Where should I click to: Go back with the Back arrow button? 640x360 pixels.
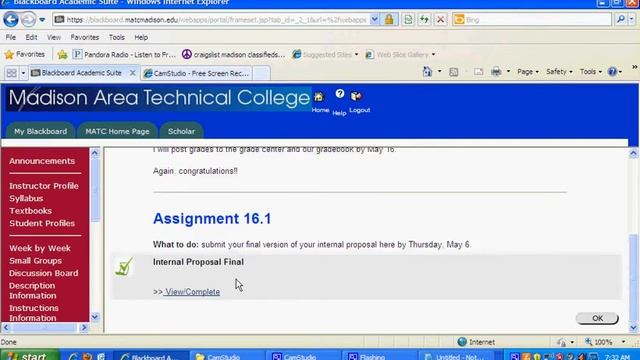tap(11, 19)
